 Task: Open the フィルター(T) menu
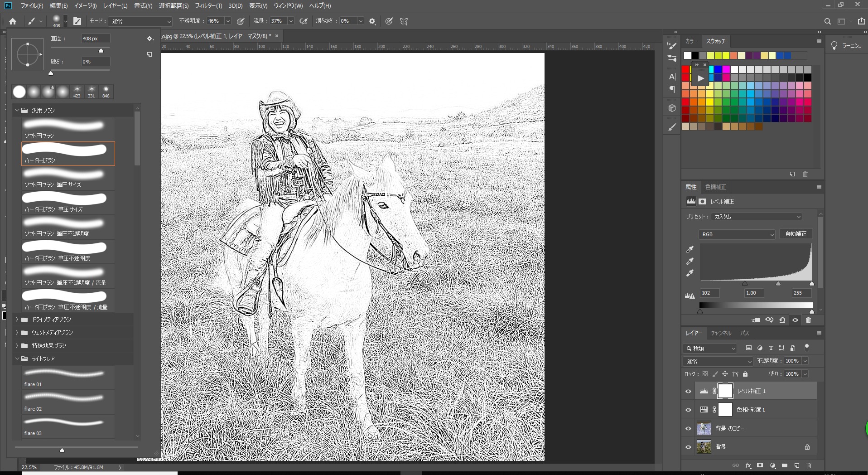tap(208, 6)
